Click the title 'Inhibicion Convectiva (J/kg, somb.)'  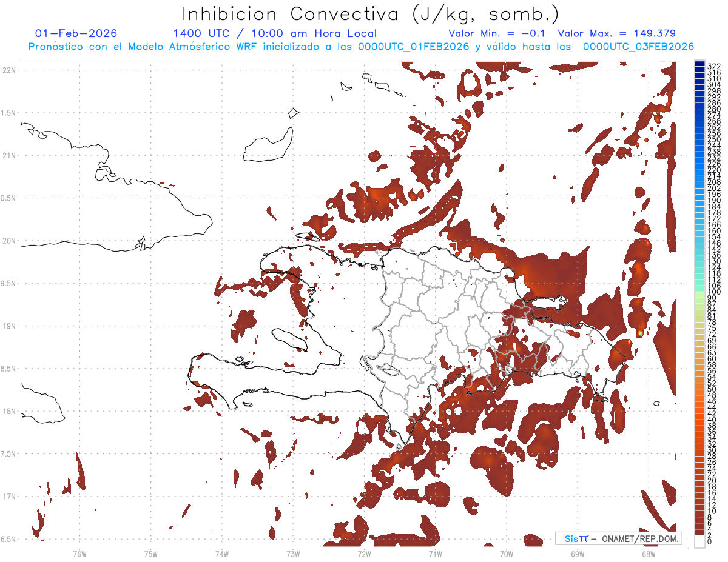tap(371, 15)
